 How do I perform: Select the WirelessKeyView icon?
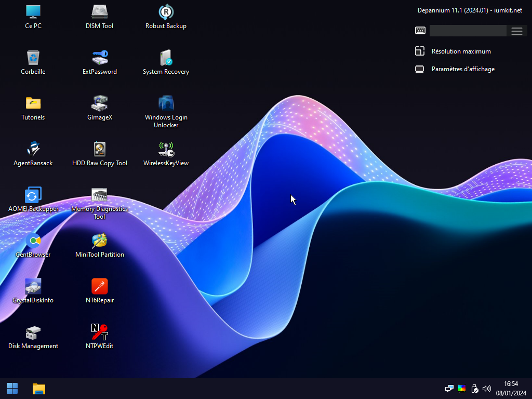[166, 154]
